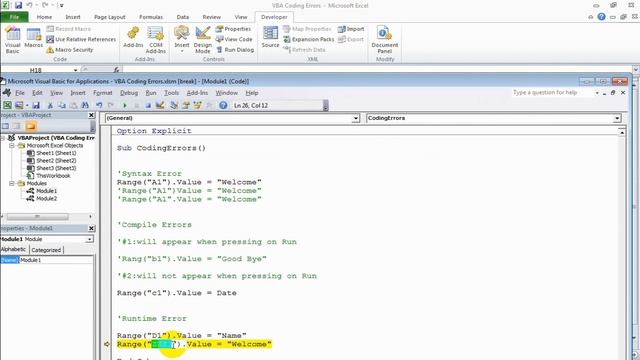The width and height of the screenshot is (640, 360).
Task: Click the Option Explicit code line
Action: [154, 131]
